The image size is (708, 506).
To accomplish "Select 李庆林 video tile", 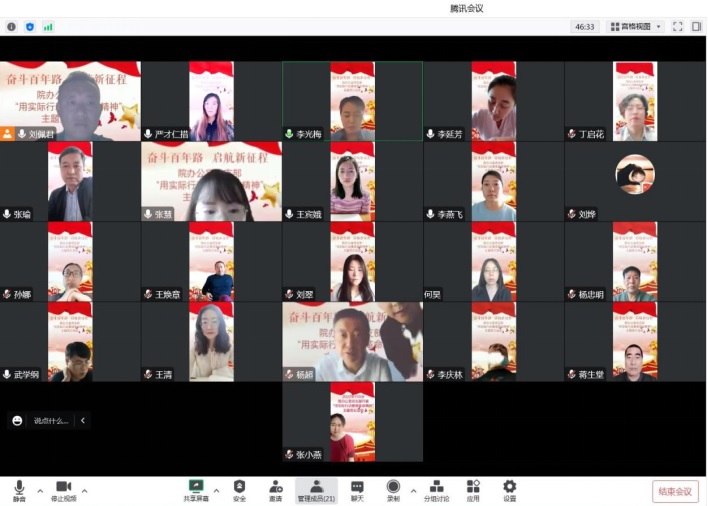I will (494, 342).
